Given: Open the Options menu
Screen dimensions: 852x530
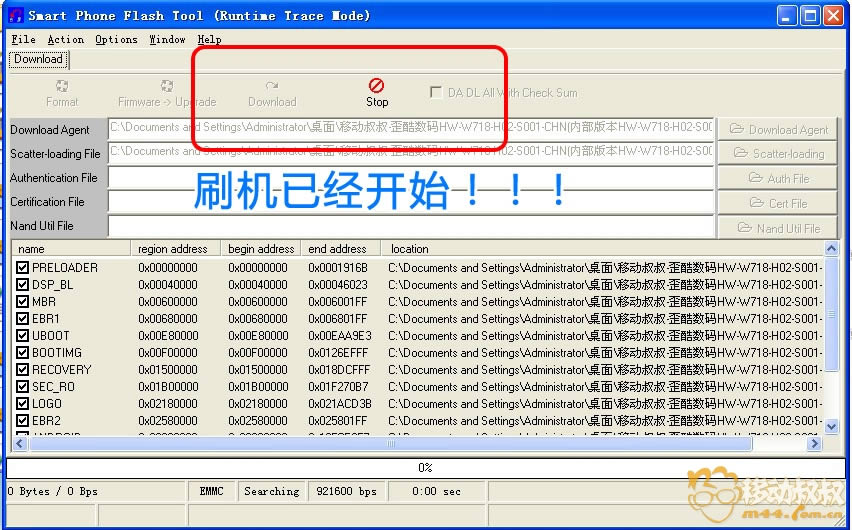Looking at the screenshot, I should point(116,39).
